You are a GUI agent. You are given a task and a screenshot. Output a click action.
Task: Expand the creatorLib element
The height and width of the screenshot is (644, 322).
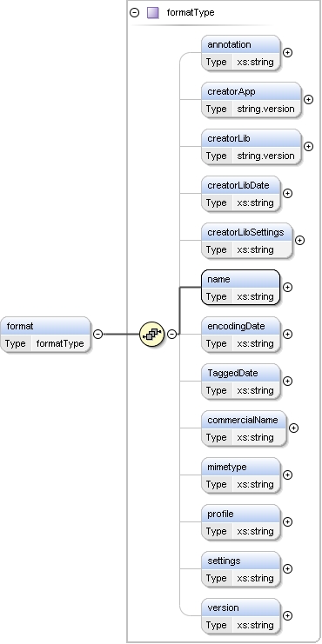point(308,146)
